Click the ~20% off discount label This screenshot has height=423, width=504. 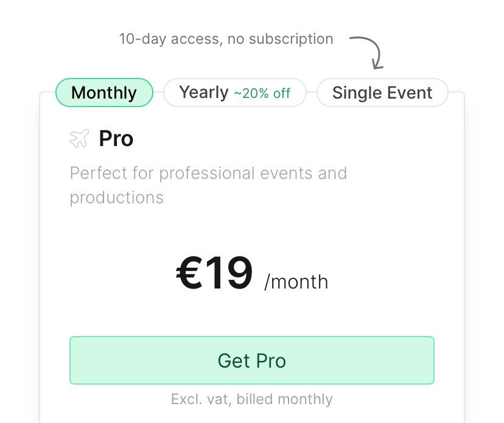262,93
